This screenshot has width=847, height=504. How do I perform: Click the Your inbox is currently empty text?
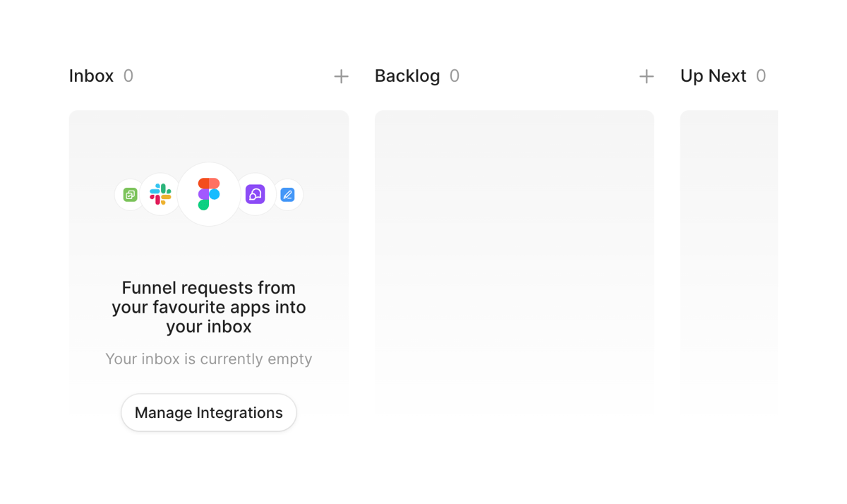coord(208,359)
